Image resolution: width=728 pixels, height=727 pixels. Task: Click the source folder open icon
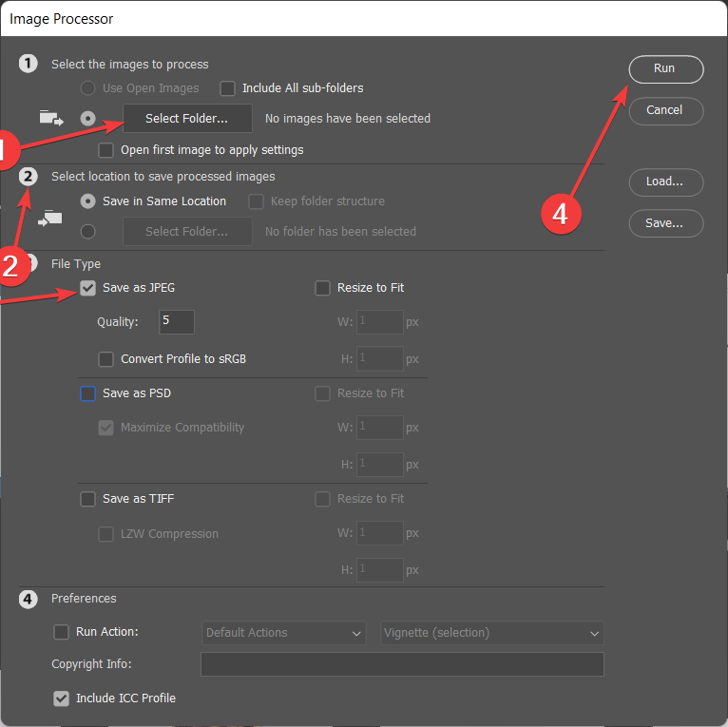tap(48, 119)
